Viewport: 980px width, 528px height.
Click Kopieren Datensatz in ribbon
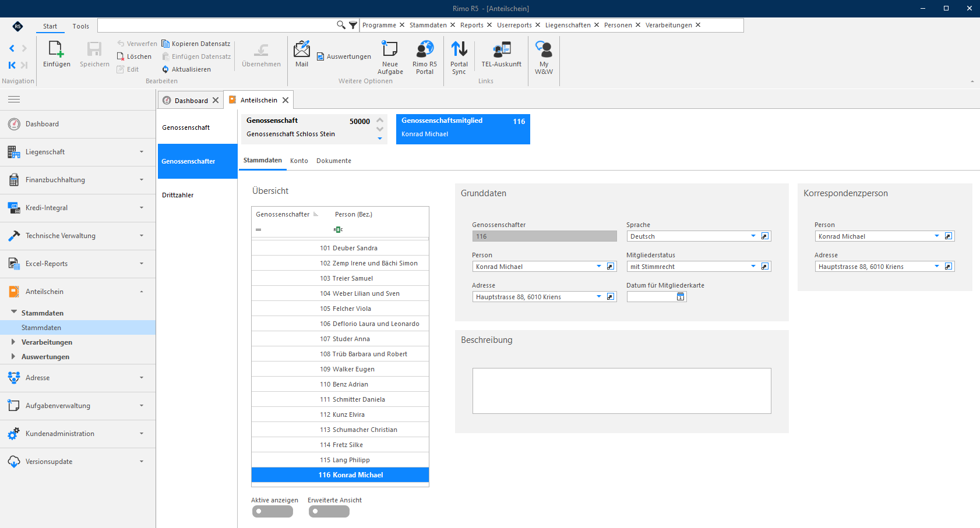196,44
